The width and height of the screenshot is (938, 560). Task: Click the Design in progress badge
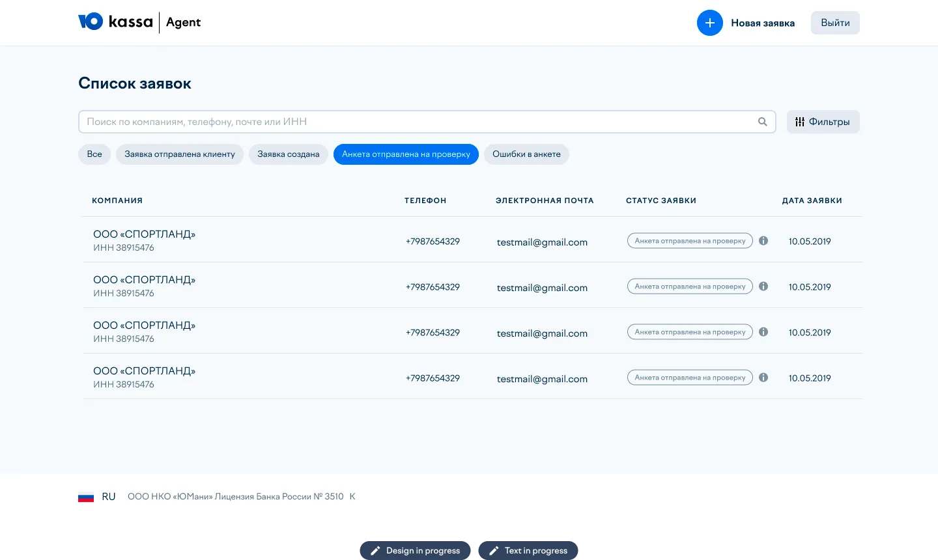(x=416, y=550)
